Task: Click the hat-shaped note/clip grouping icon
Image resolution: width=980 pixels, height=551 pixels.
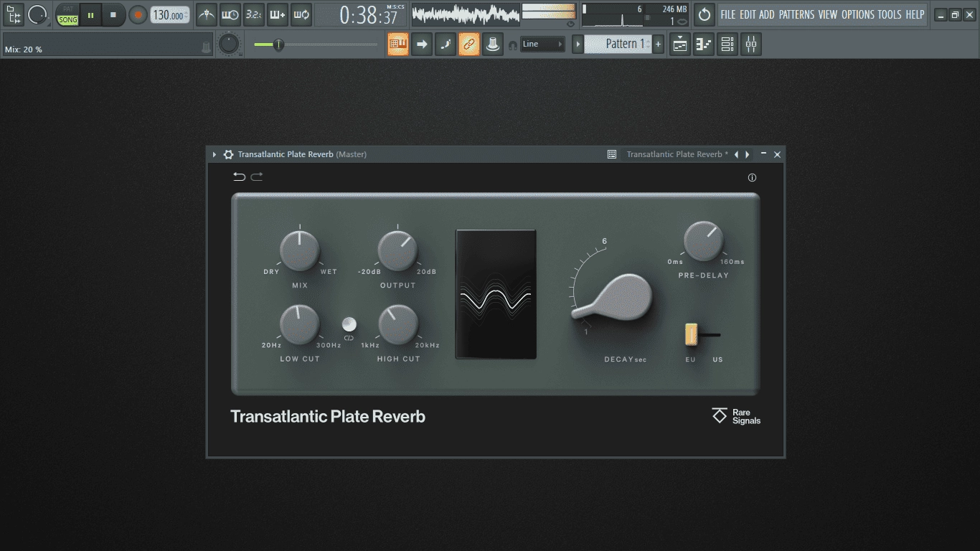Action: [x=493, y=44]
